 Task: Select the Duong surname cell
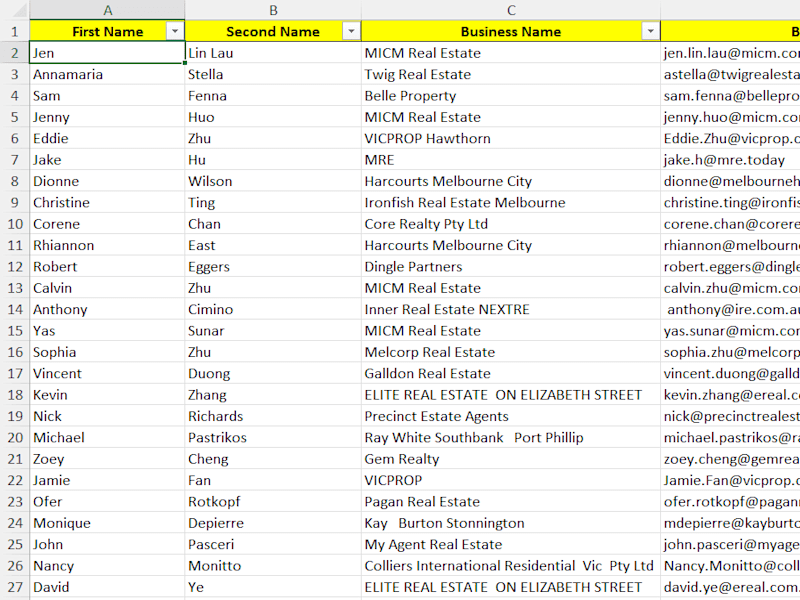click(x=273, y=373)
